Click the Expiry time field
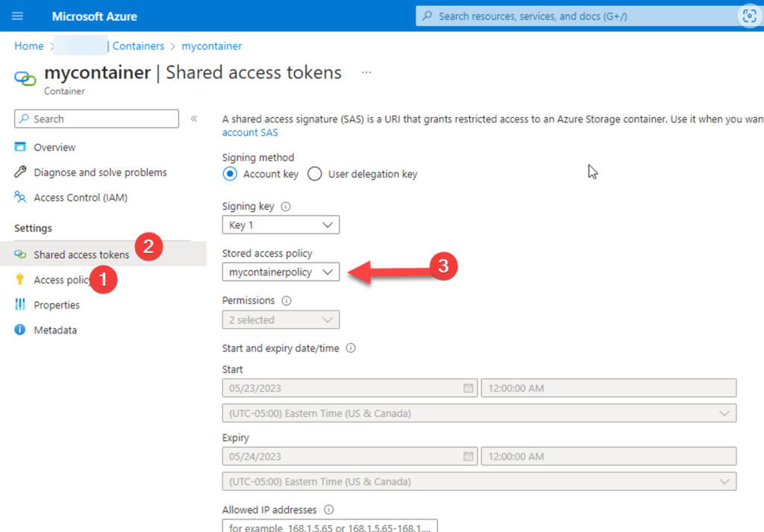 point(609,457)
